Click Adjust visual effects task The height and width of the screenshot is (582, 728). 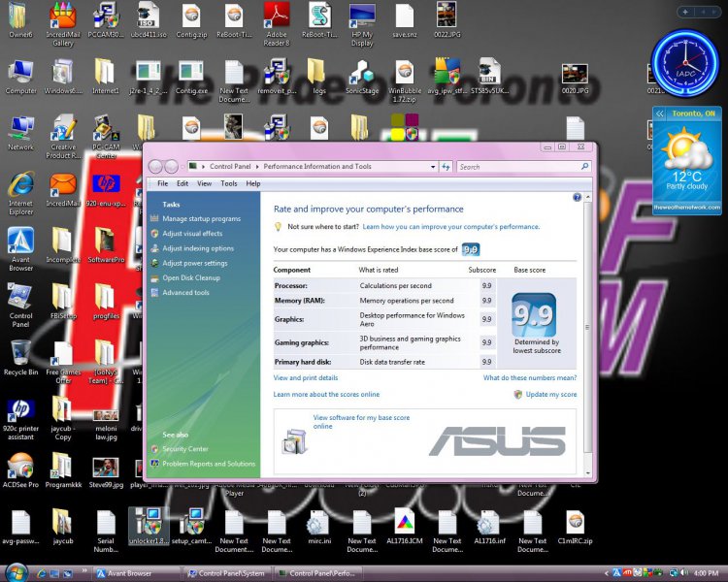(192, 234)
